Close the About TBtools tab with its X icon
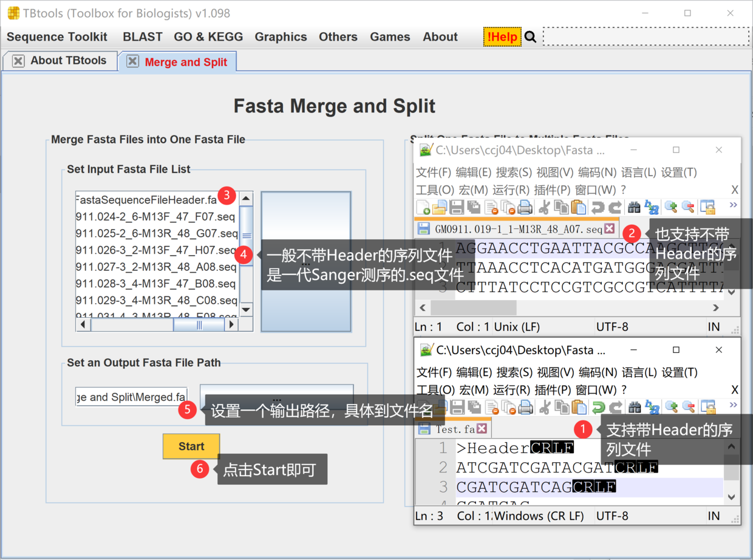The image size is (753, 560). click(18, 61)
